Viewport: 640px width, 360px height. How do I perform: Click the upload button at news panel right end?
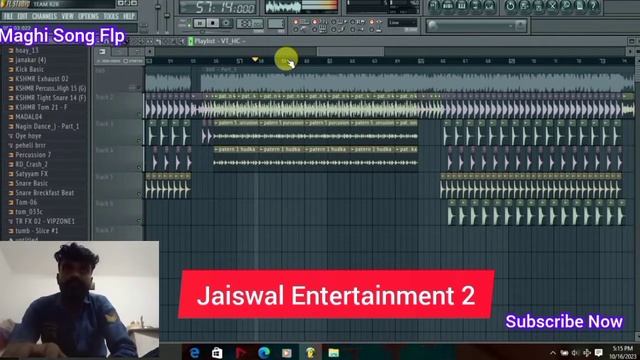(x=521, y=26)
